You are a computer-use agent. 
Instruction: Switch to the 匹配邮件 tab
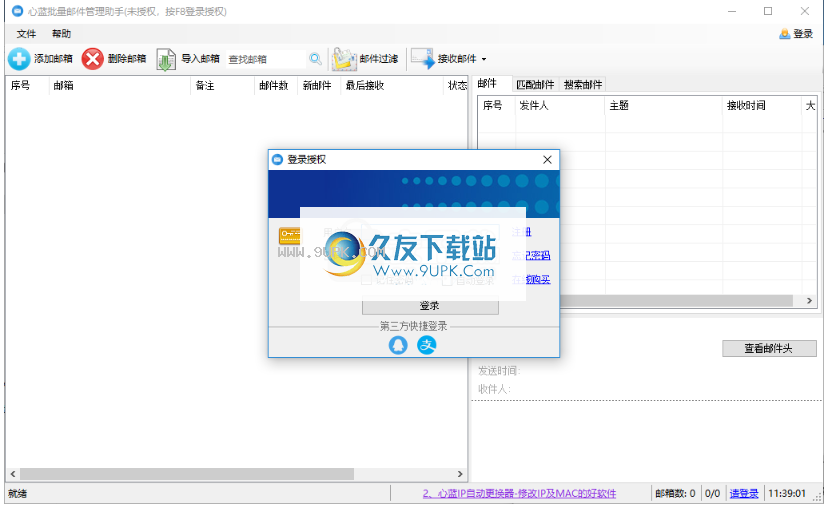point(535,84)
